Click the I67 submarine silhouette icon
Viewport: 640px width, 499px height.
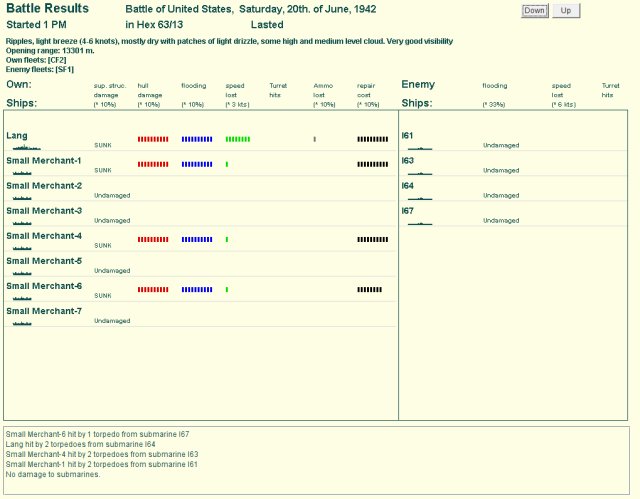pyautogui.click(x=419, y=222)
